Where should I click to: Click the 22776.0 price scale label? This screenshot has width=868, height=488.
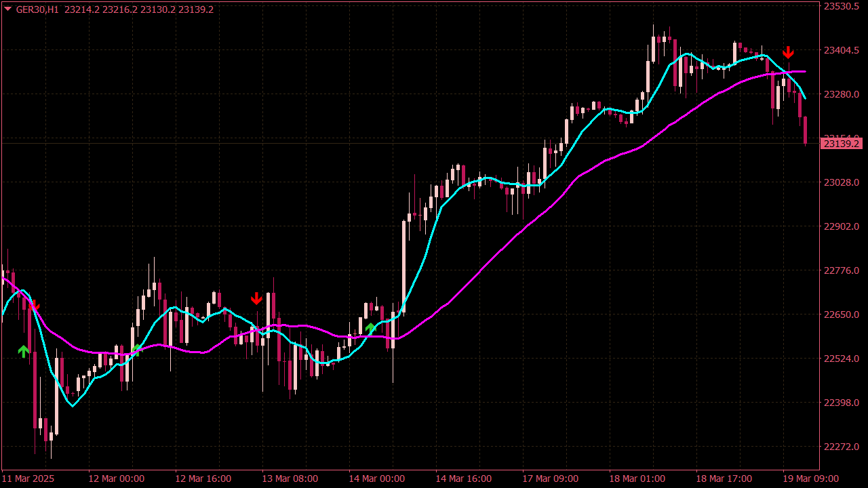click(x=842, y=270)
